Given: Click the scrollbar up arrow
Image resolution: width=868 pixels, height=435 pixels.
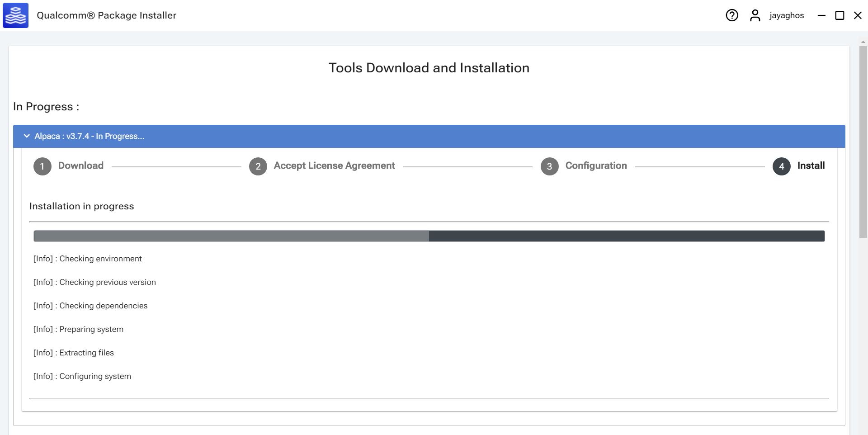Looking at the screenshot, I should click(x=863, y=42).
